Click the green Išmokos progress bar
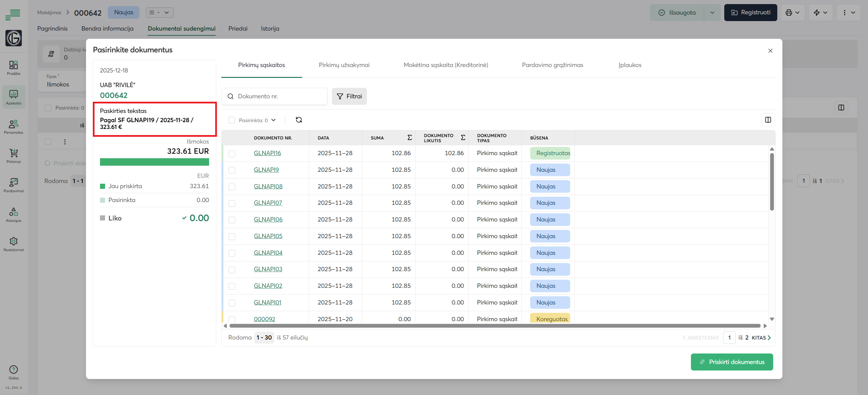Screen dimensions: 868x395 [x=154, y=162]
